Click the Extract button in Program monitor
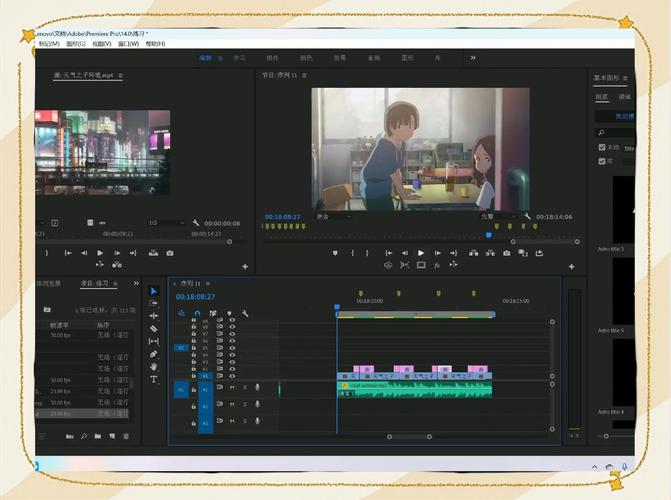Screen dimensions: 671x500 (x=490, y=253)
